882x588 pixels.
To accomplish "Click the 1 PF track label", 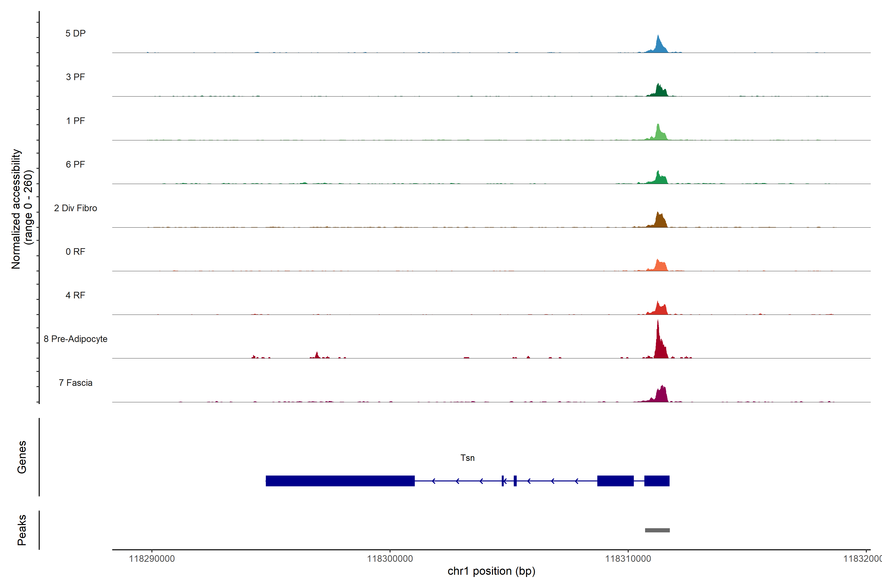I will click(x=75, y=121).
